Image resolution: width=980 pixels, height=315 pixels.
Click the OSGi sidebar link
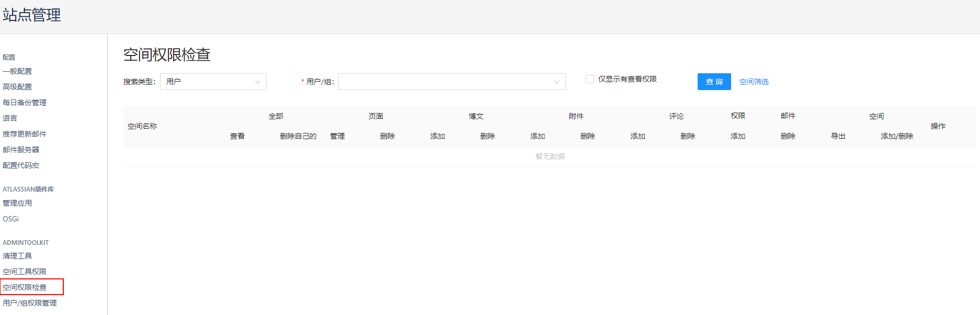11,219
